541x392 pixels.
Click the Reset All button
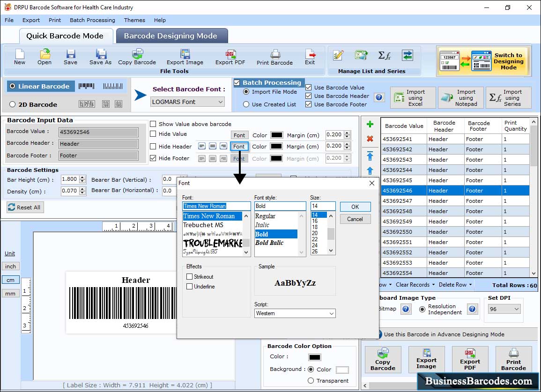click(25, 207)
